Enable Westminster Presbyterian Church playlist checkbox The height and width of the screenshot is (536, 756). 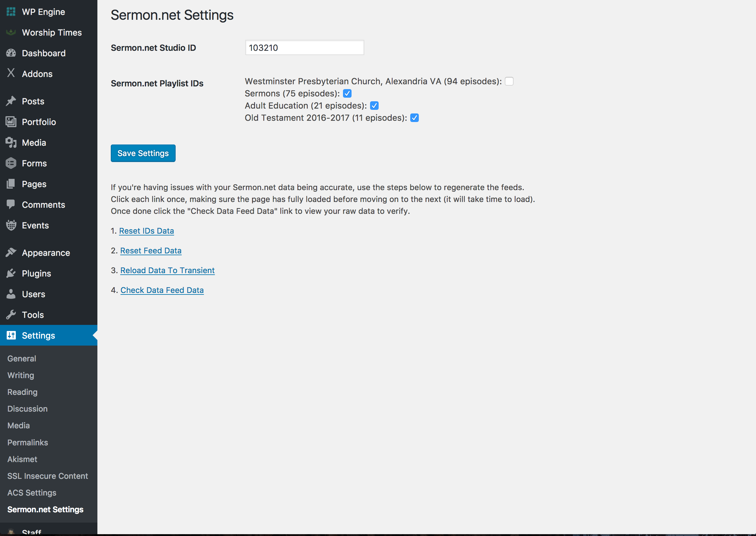[509, 81]
